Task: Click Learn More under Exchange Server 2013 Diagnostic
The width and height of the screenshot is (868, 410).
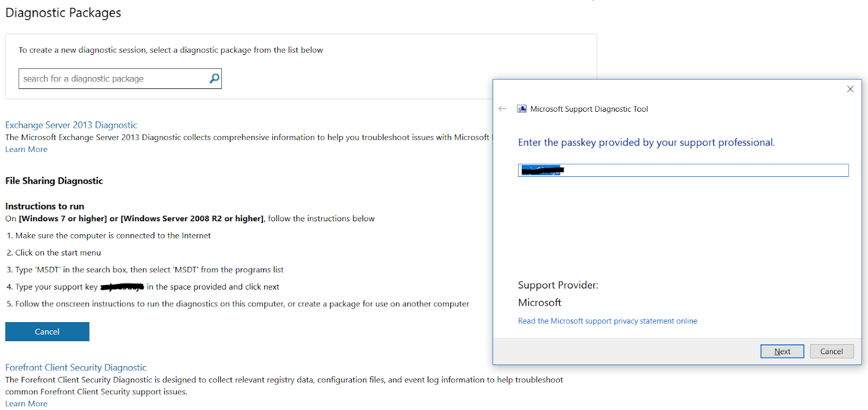Action: coord(25,149)
